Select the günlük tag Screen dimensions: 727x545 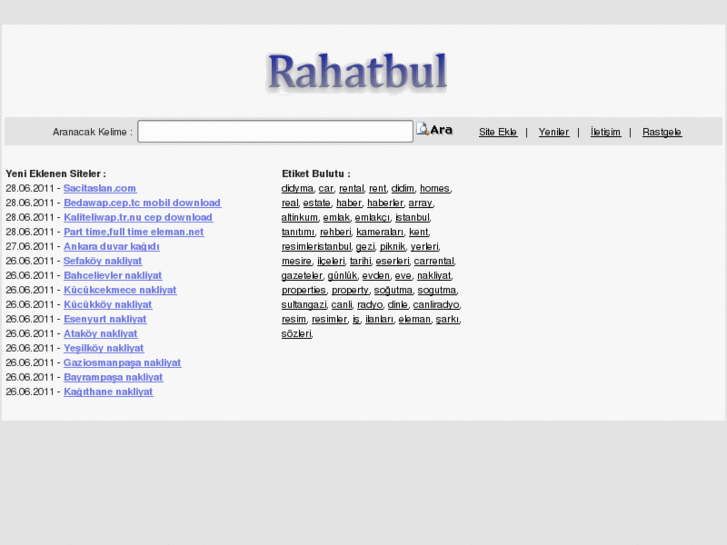tap(342, 276)
